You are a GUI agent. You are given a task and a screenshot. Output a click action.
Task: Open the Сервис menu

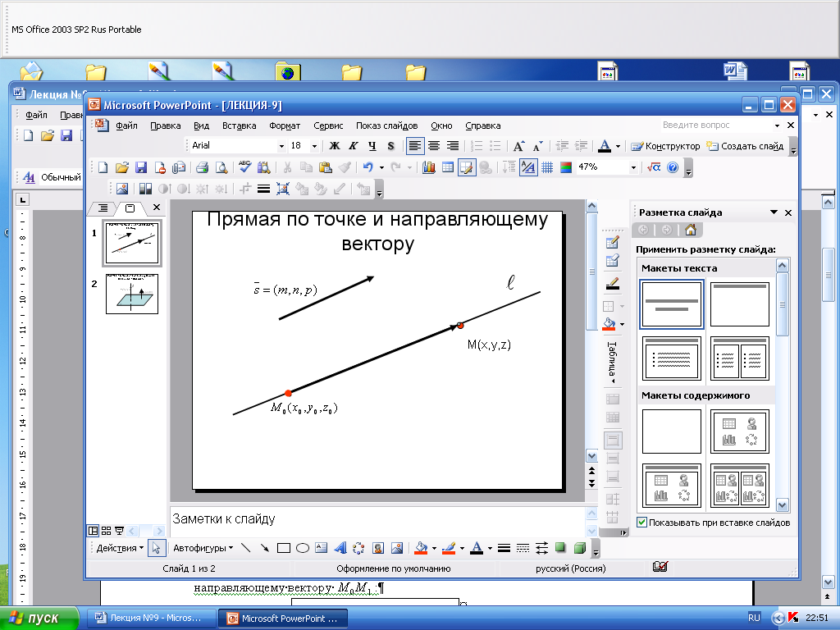coord(328,126)
